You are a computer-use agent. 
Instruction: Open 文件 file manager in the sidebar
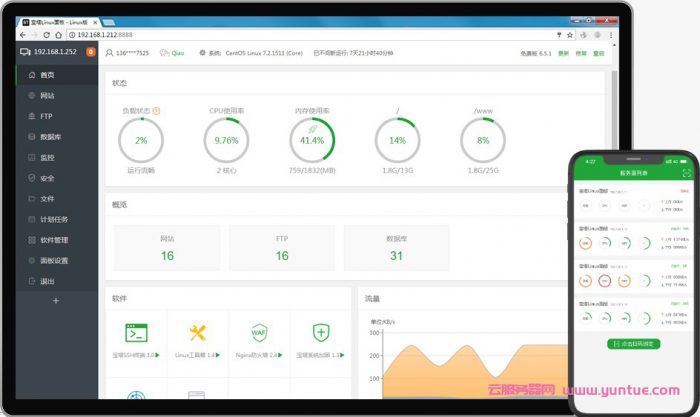click(47, 199)
